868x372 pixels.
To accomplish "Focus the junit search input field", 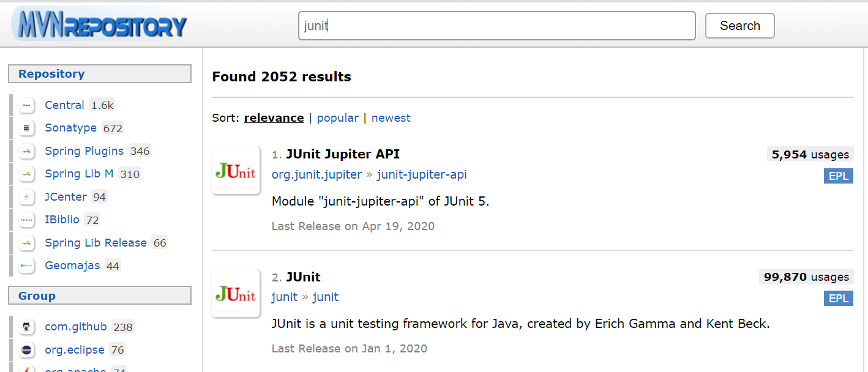I will [497, 26].
